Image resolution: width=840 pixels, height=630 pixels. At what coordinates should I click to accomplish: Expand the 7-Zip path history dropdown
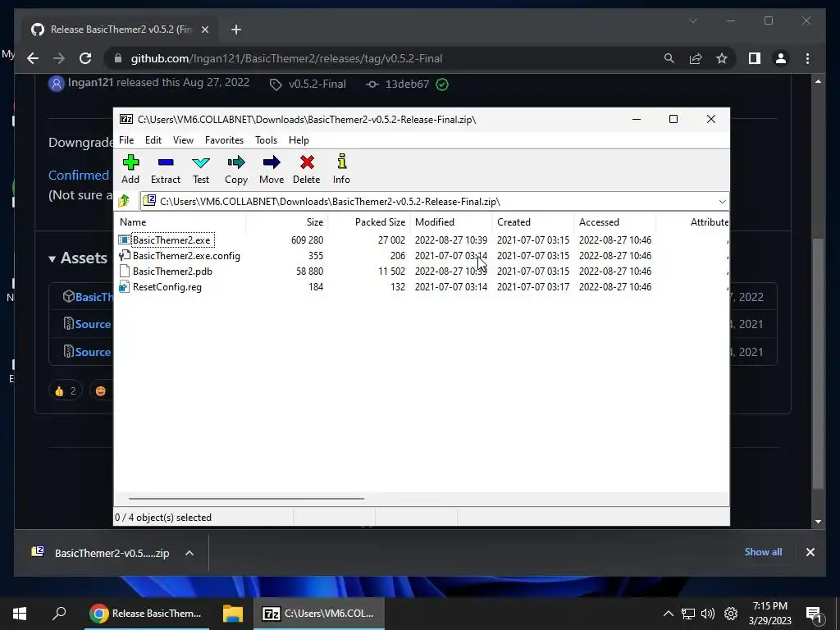(x=722, y=202)
